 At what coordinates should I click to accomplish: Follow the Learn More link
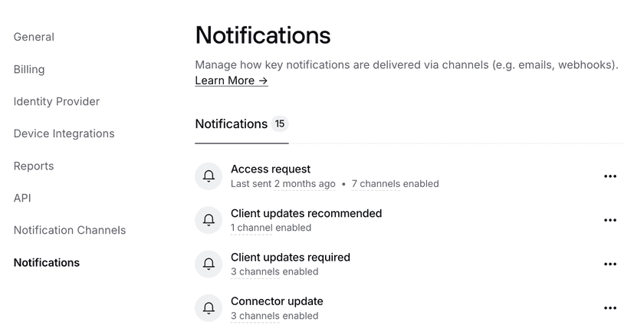click(231, 80)
